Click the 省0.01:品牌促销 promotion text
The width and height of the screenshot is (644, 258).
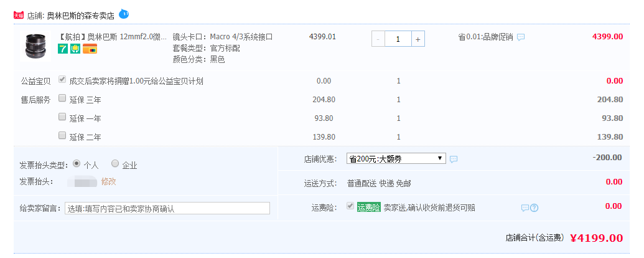[485, 37]
